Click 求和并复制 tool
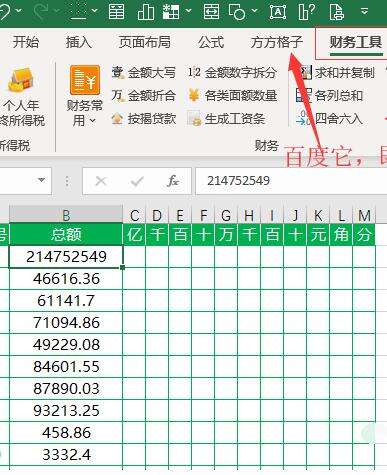Screen dimensions: 387x475 (x=337, y=72)
